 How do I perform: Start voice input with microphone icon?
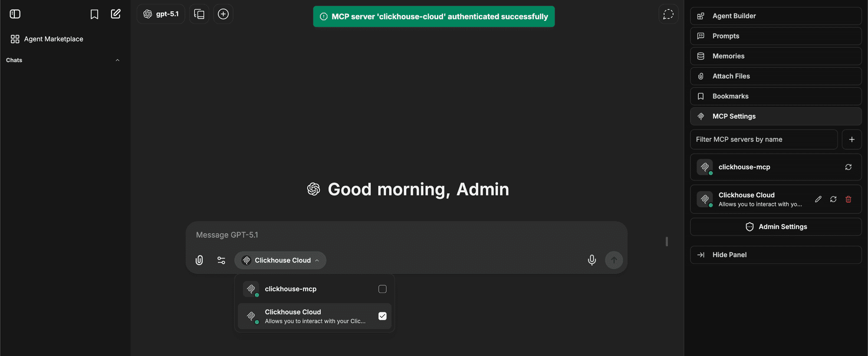pyautogui.click(x=592, y=260)
